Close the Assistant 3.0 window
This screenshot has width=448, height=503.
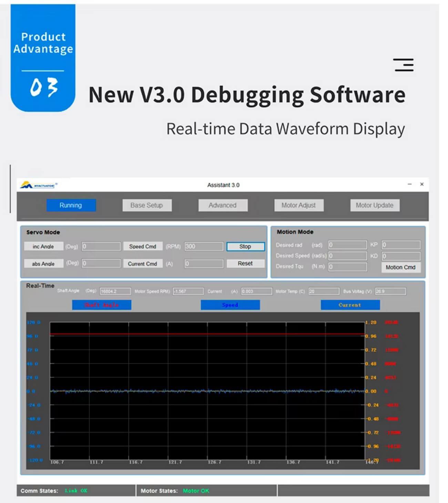click(422, 184)
